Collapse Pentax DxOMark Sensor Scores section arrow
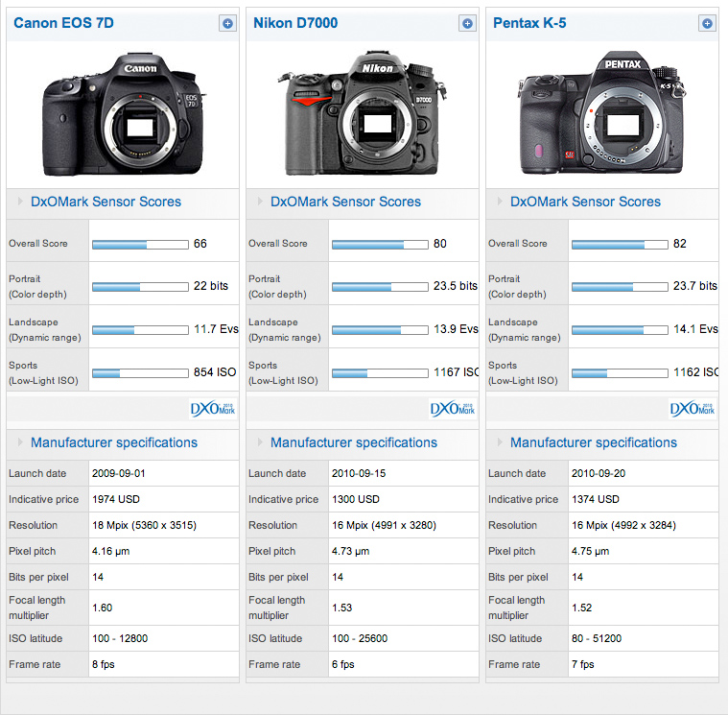 499,202
